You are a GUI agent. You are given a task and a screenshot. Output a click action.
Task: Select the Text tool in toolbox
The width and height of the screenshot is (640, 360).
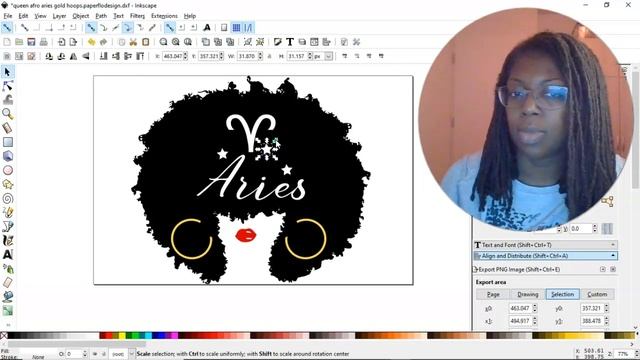(7, 255)
